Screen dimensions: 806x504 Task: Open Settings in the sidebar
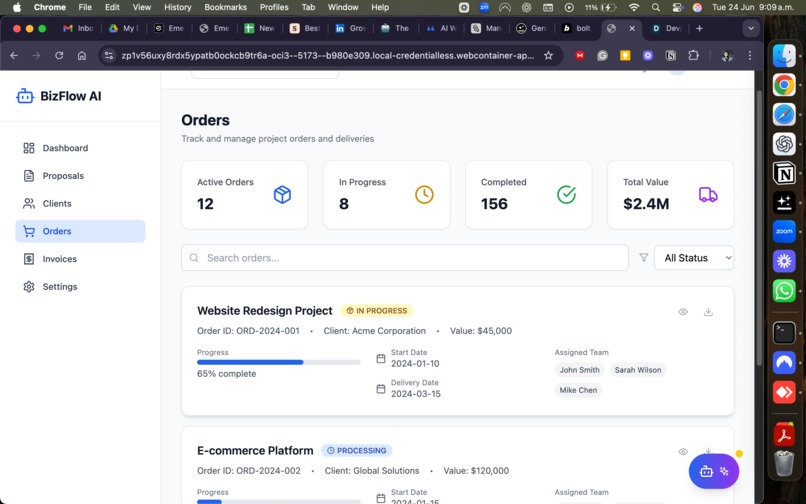(x=80, y=287)
